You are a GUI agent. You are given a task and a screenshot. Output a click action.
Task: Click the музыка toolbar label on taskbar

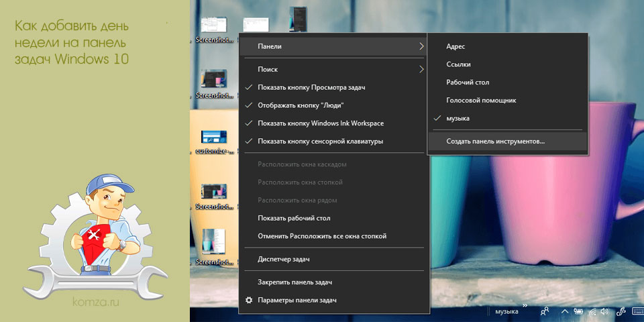click(507, 312)
